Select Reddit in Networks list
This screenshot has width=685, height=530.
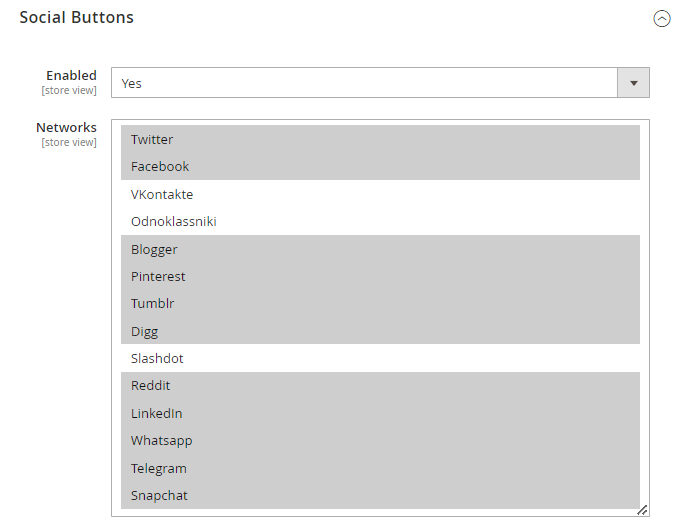click(x=380, y=385)
